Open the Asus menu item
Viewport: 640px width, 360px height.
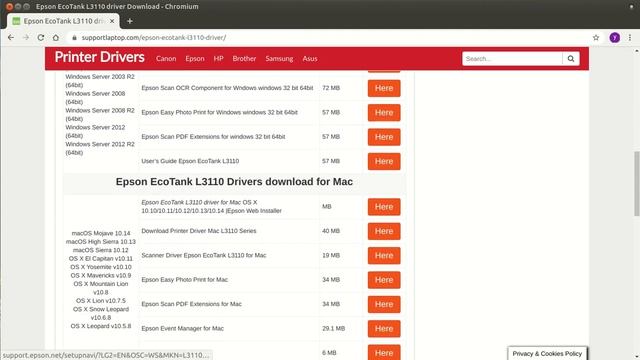pos(310,59)
